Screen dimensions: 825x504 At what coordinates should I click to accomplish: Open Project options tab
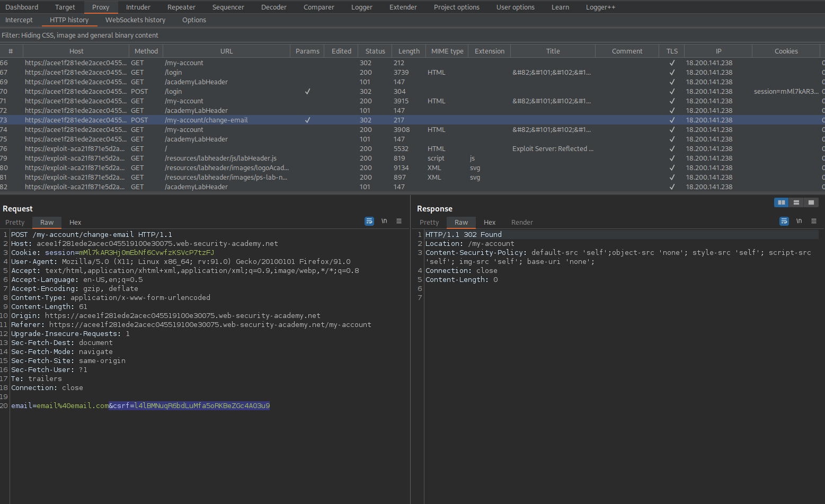point(457,7)
